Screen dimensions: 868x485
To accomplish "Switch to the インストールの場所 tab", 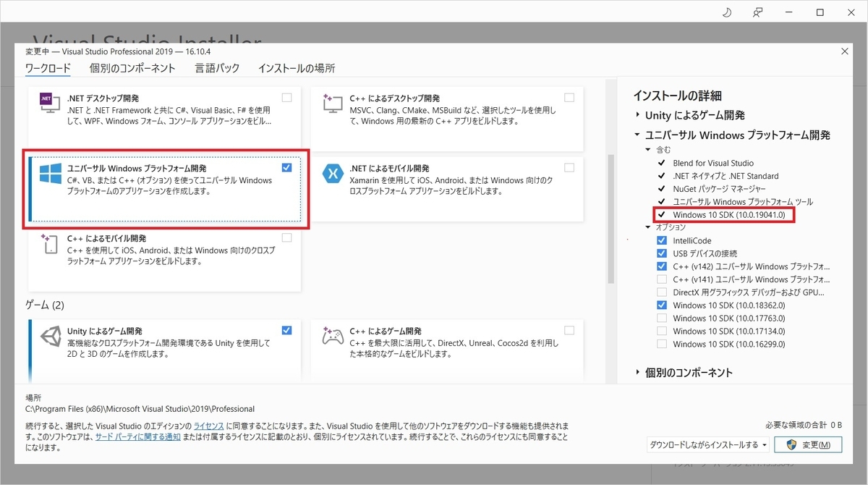I will (297, 68).
